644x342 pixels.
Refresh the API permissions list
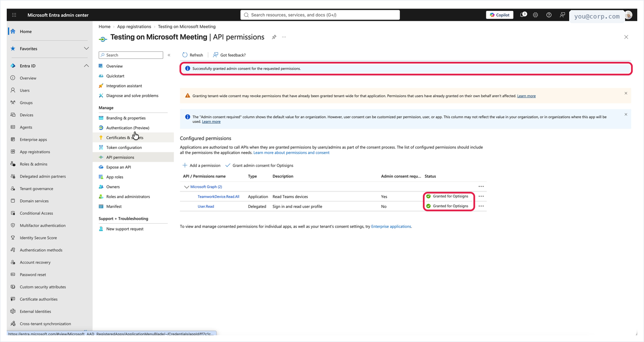click(193, 55)
